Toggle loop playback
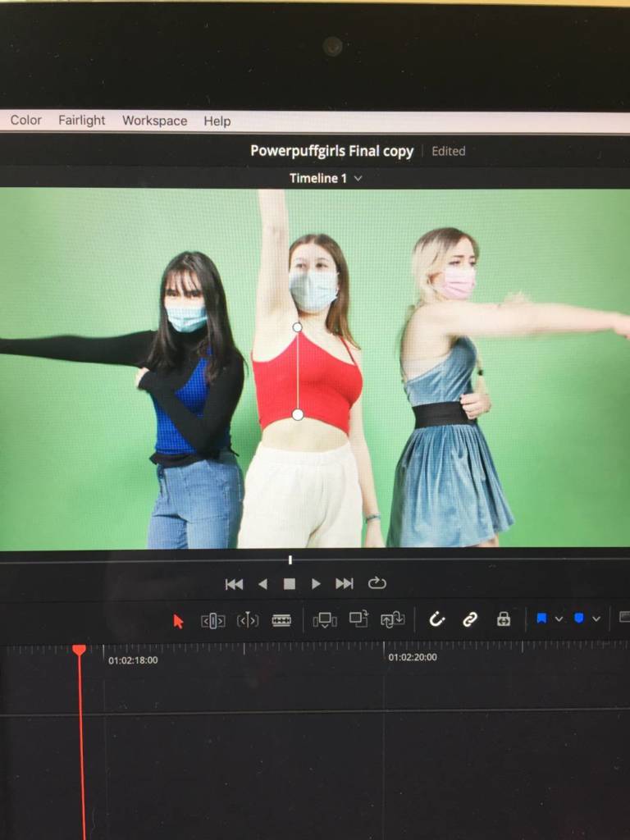 pyautogui.click(x=377, y=582)
